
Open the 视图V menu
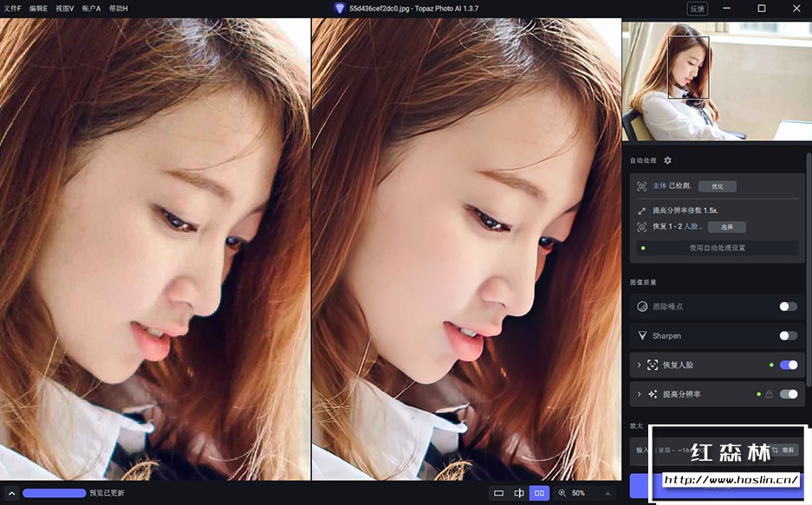coord(65,9)
